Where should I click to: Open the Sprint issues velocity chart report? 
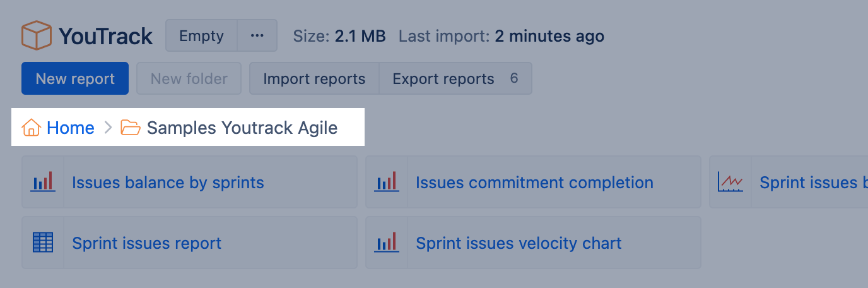(519, 244)
